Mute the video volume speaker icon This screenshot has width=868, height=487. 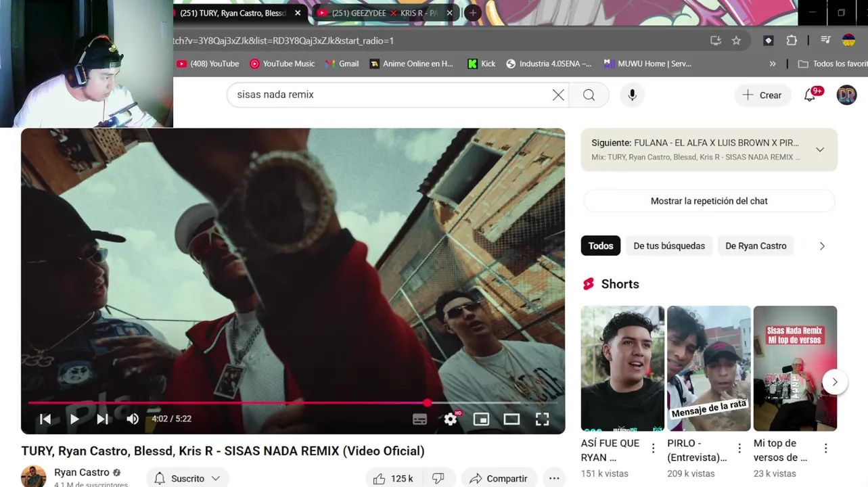click(x=133, y=419)
